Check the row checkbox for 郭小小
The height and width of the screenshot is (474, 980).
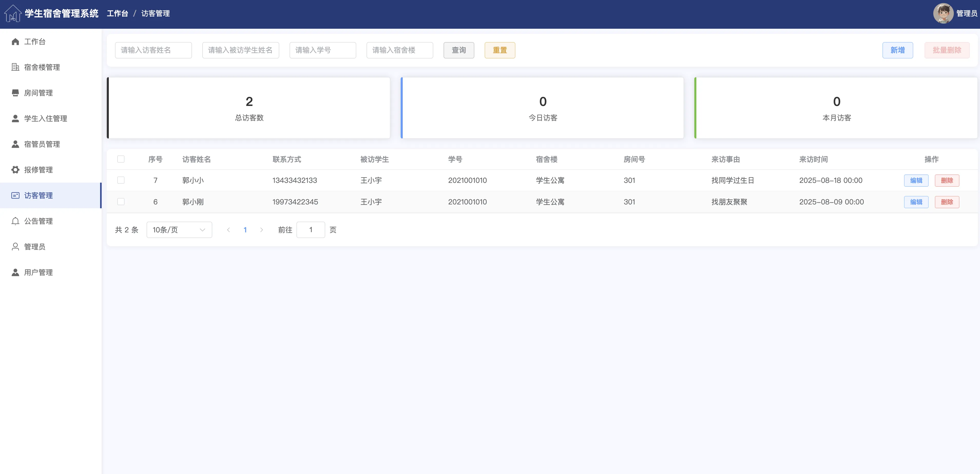point(121,180)
